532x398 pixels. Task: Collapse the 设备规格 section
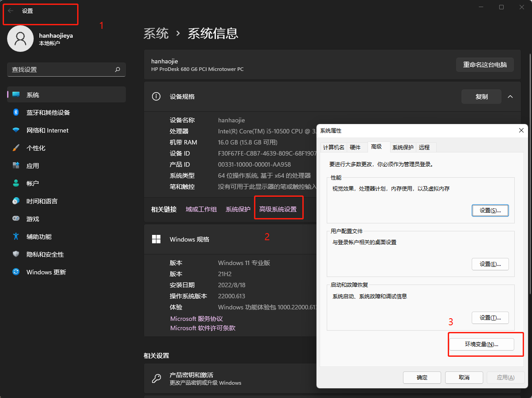pyautogui.click(x=510, y=97)
